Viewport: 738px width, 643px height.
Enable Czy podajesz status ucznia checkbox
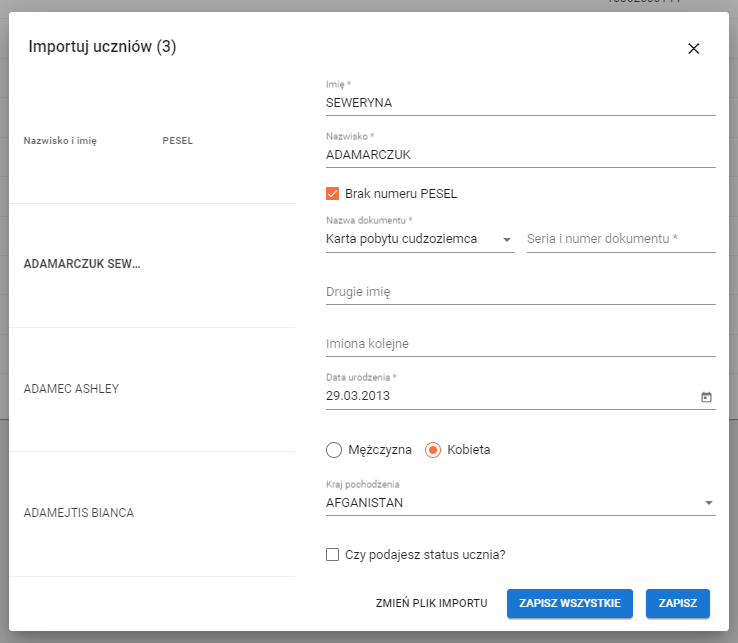[x=333, y=555]
